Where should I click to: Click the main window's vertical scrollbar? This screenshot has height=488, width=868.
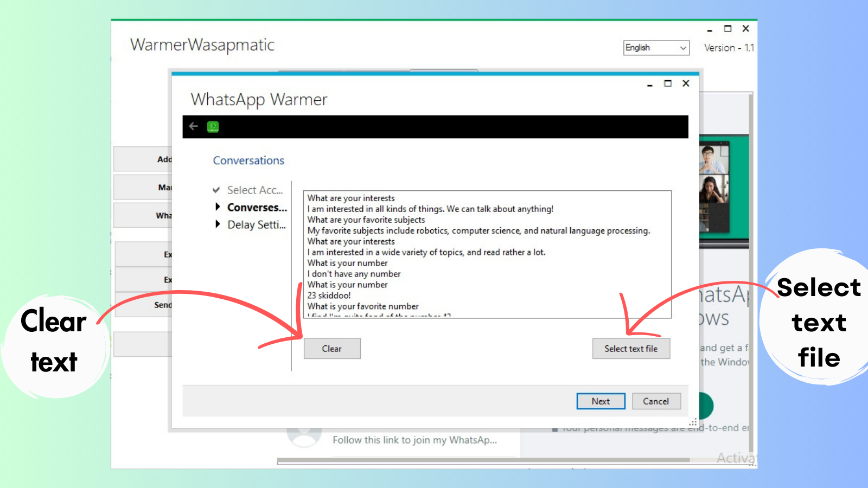[751, 271]
